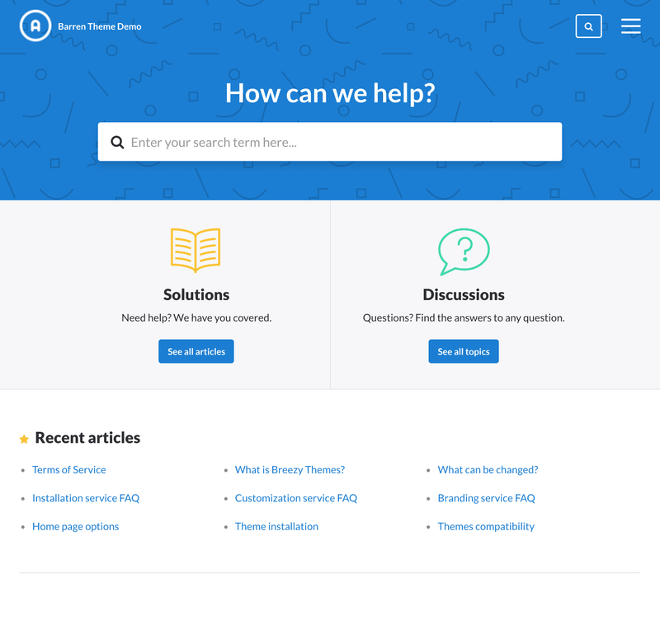Viewport: 660px width, 644px height.
Task: Click the yellow book icon above Solutions
Action: coord(196,250)
